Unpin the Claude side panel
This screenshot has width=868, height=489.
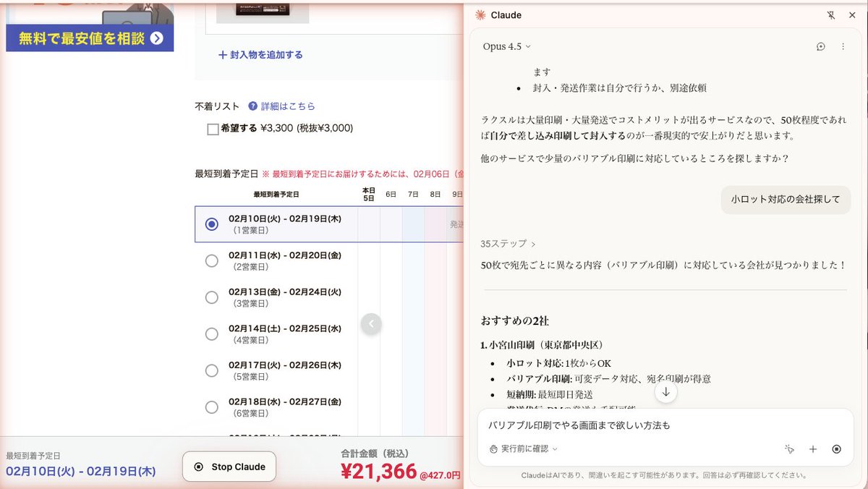tap(830, 15)
